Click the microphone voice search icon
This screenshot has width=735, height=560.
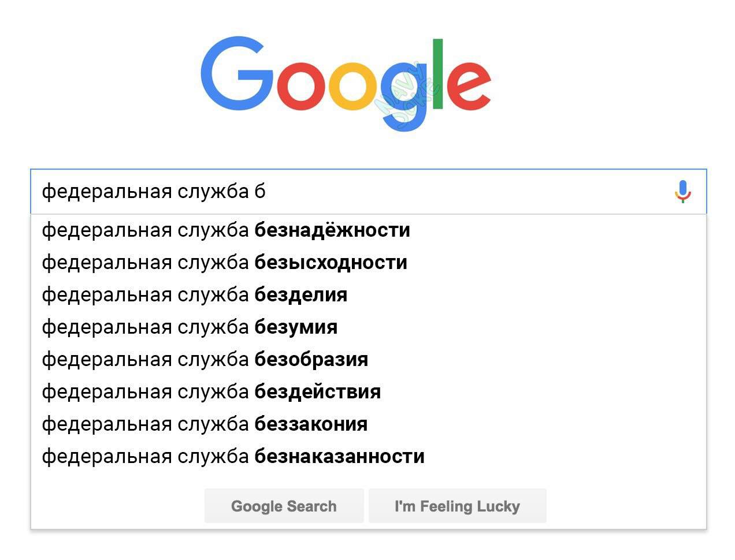tap(682, 191)
